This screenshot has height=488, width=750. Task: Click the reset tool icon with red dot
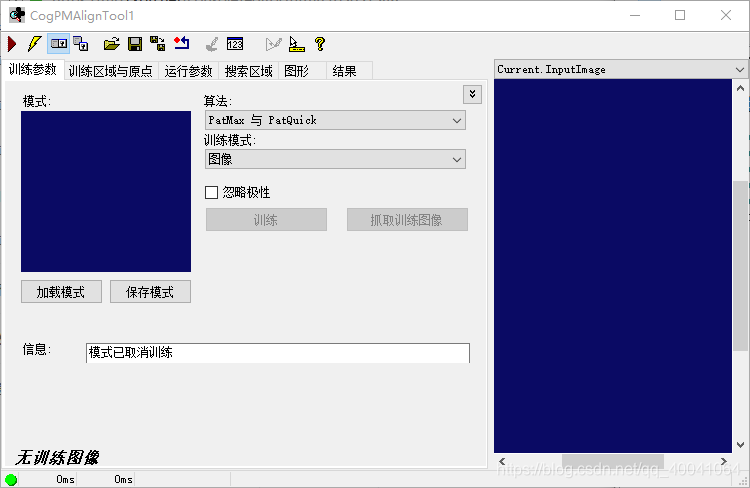181,44
